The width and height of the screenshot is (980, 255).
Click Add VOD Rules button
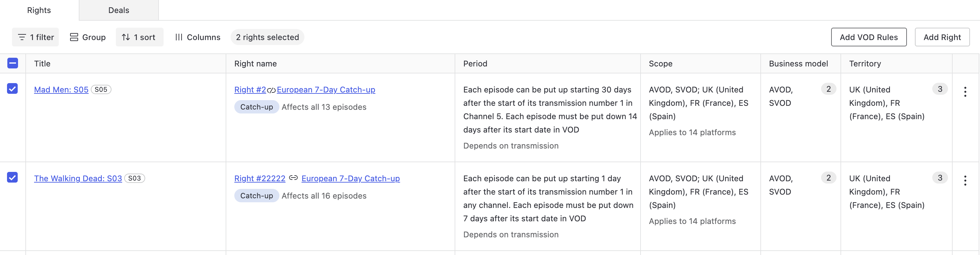tap(869, 37)
